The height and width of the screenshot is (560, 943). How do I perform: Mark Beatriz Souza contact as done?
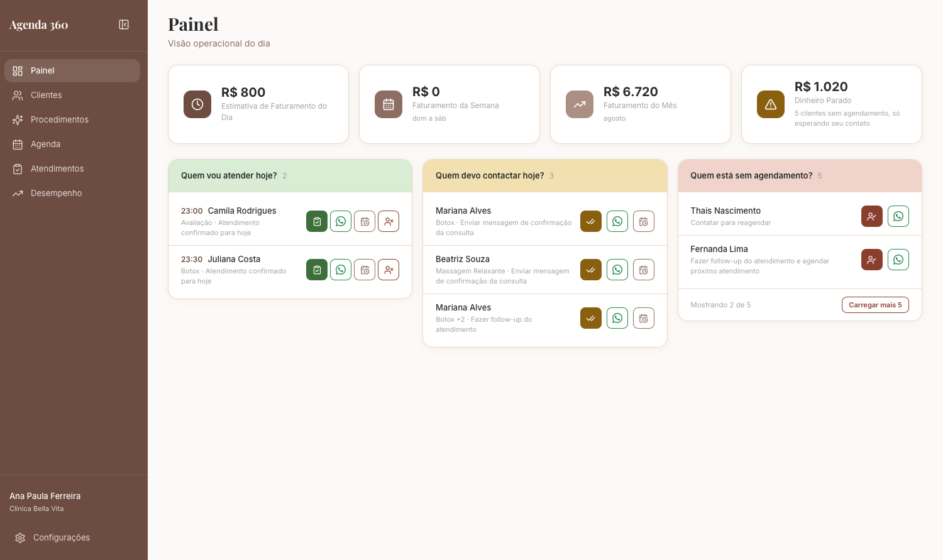(591, 270)
